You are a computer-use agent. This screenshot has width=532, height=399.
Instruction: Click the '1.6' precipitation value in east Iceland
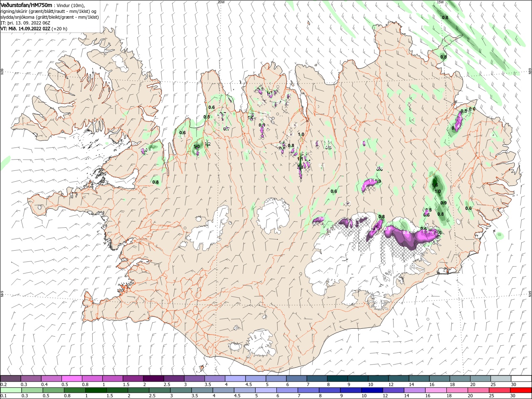coord(435,185)
